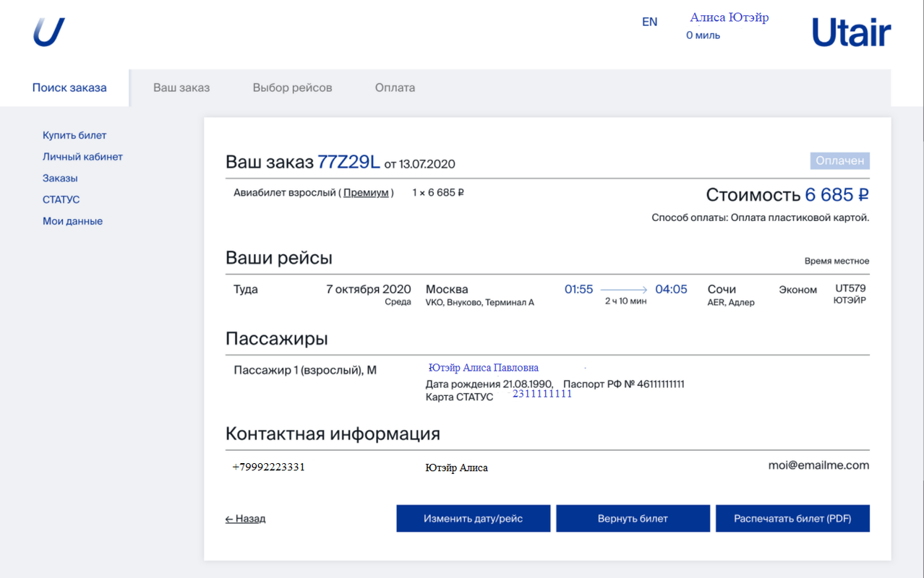Click the payment method text Оплата пластиковой картой

[799, 217]
